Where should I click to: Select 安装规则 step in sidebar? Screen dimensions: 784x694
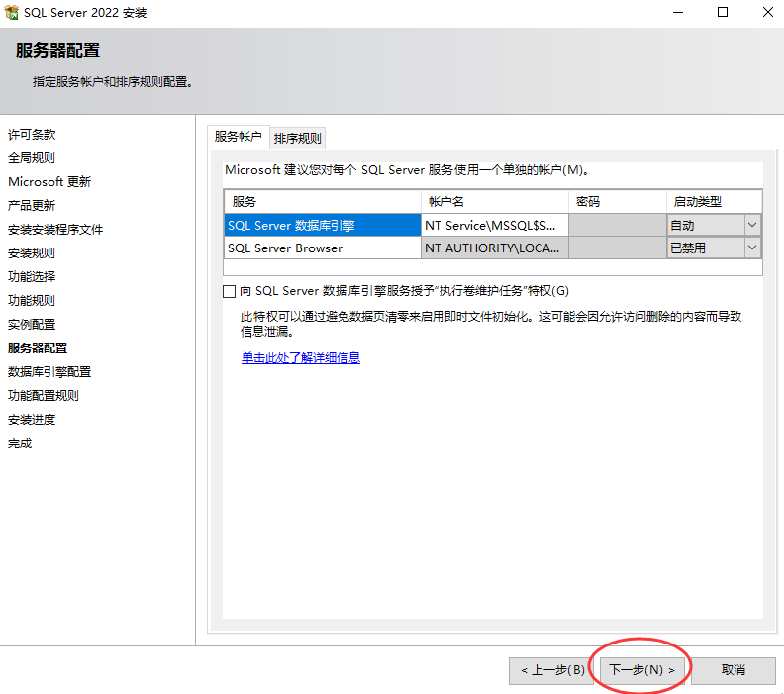coord(32,253)
